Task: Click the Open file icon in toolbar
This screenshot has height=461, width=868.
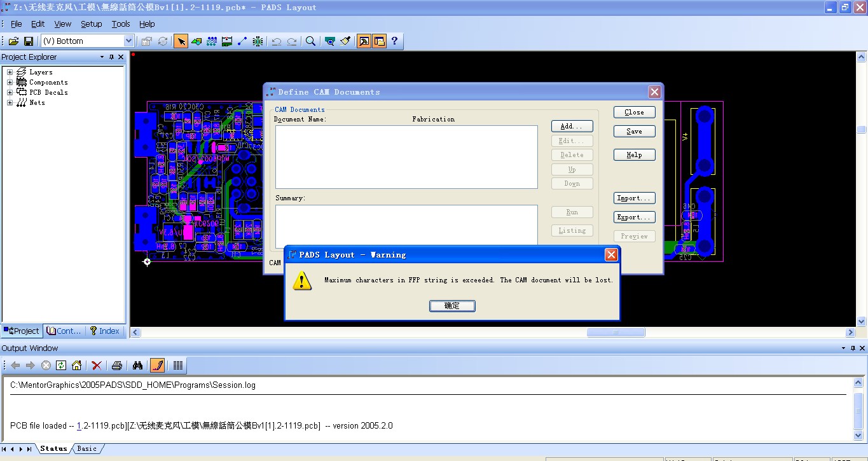Action: tap(13, 41)
